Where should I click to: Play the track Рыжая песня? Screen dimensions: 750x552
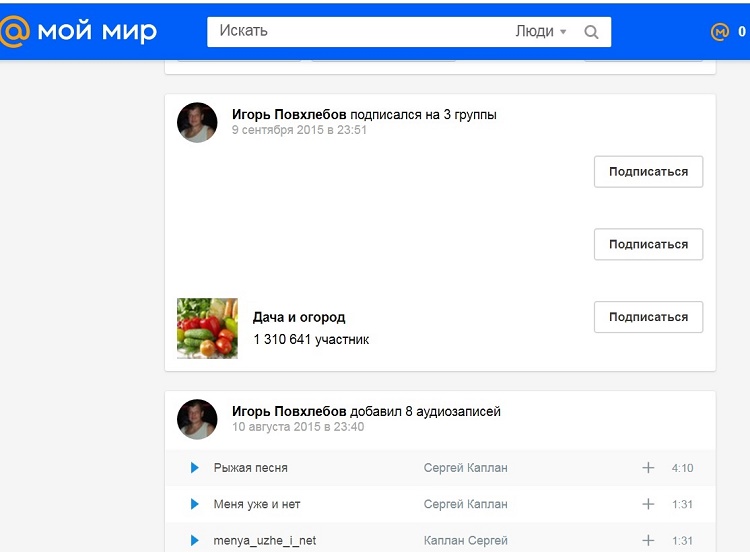pos(195,468)
